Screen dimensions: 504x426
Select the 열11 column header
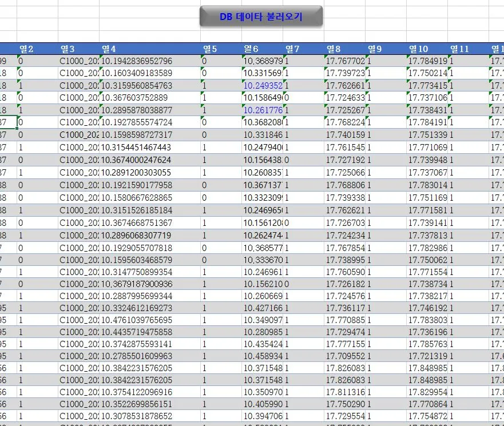pyautogui.click(x=468, y=49)
